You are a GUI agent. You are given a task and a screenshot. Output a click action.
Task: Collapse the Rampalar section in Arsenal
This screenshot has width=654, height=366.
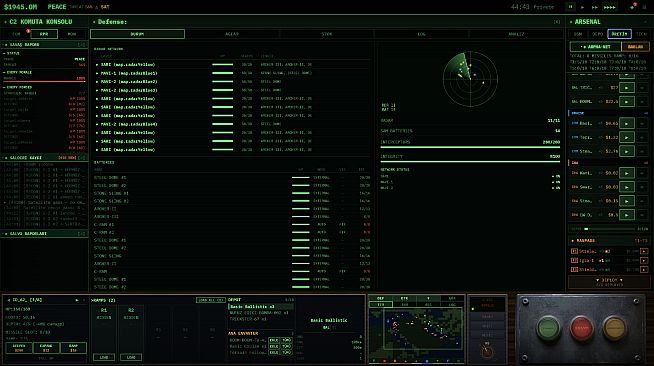coord(609,241)
